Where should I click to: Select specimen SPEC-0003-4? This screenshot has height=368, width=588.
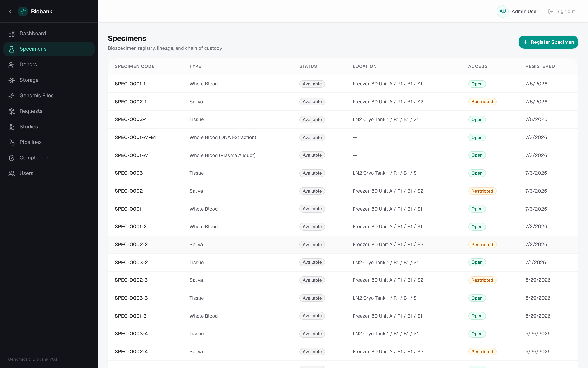tap(131, 334)
